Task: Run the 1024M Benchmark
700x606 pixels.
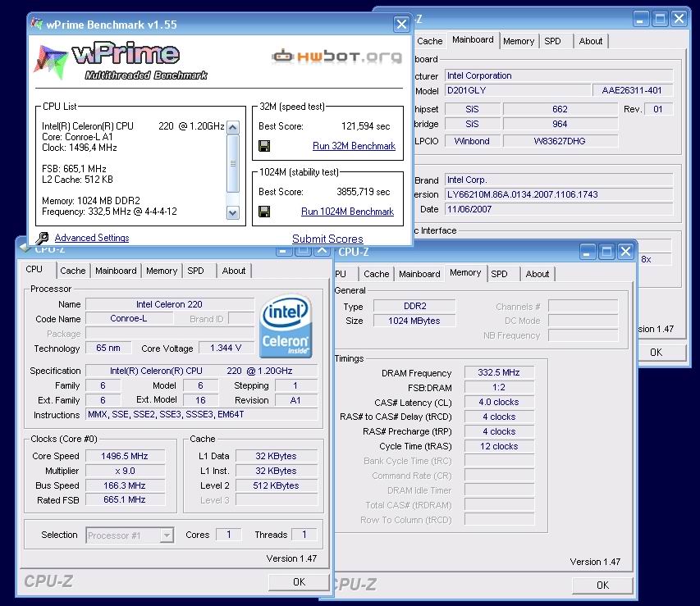Action: [x=347, y=212]
